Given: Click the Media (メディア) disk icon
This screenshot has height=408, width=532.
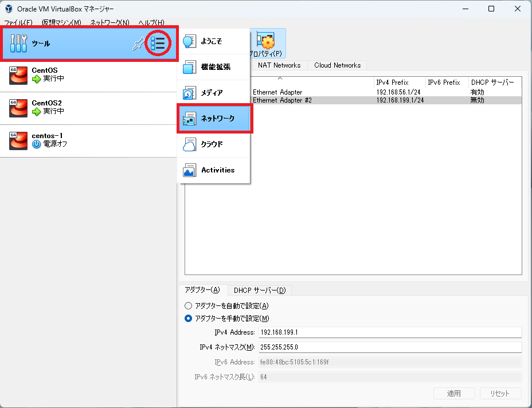Looking at the screenshot, I should click(189, 93).
